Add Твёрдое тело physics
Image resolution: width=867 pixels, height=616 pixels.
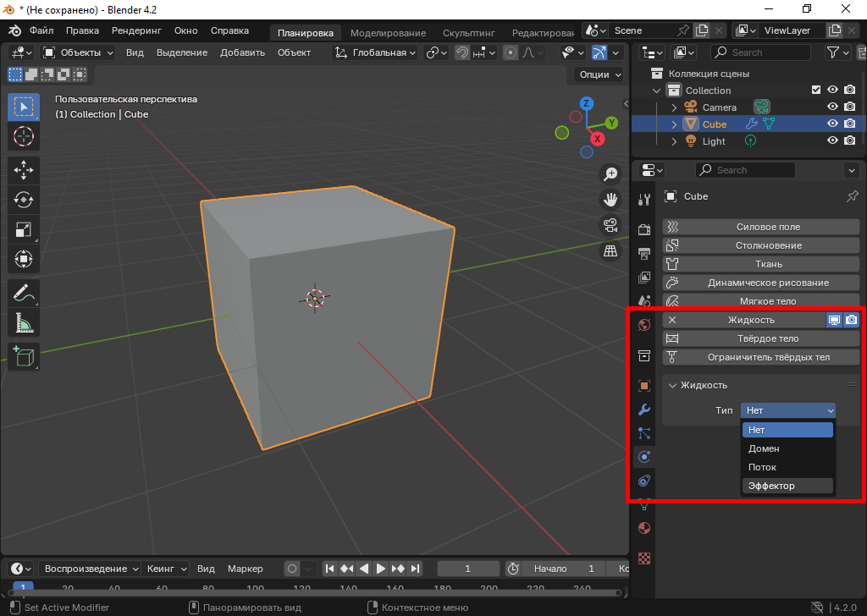(x=768, y=338)
